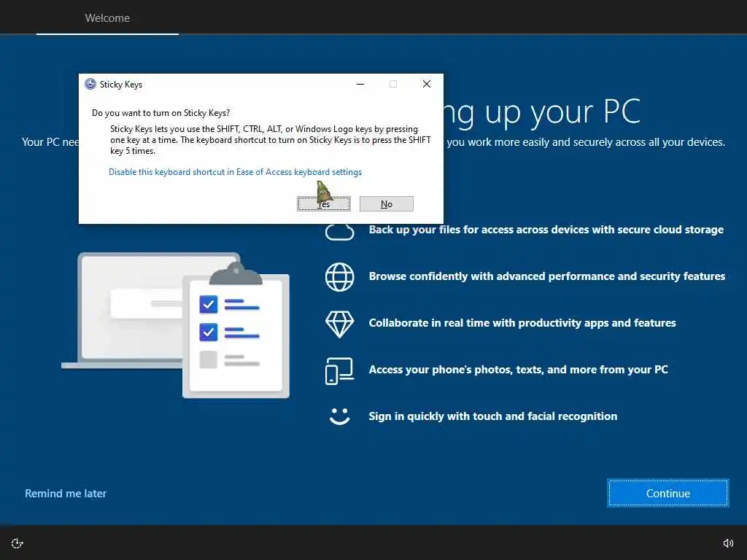
Task: Click the volume speaker icon
Action: point(728,543)
